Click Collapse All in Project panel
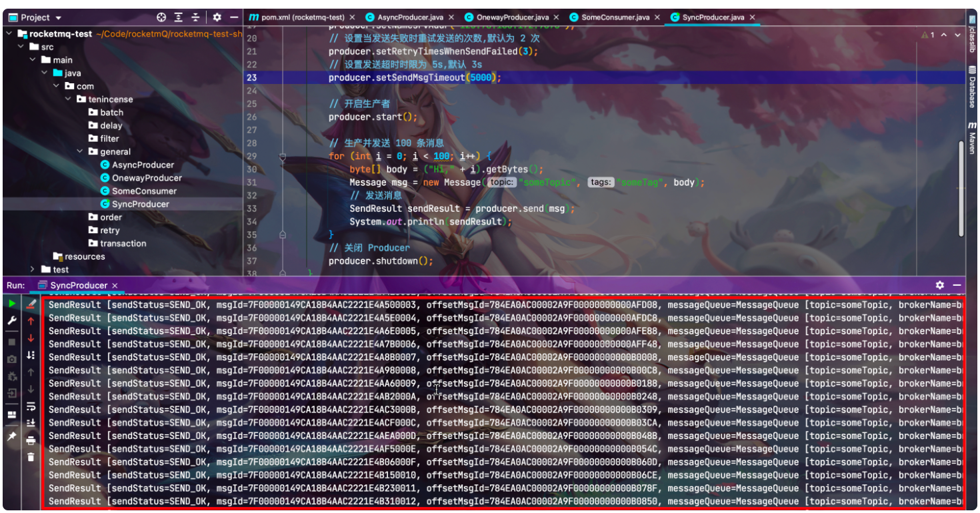Viewport: 980px width, 513px height. (x=195, y=17)
